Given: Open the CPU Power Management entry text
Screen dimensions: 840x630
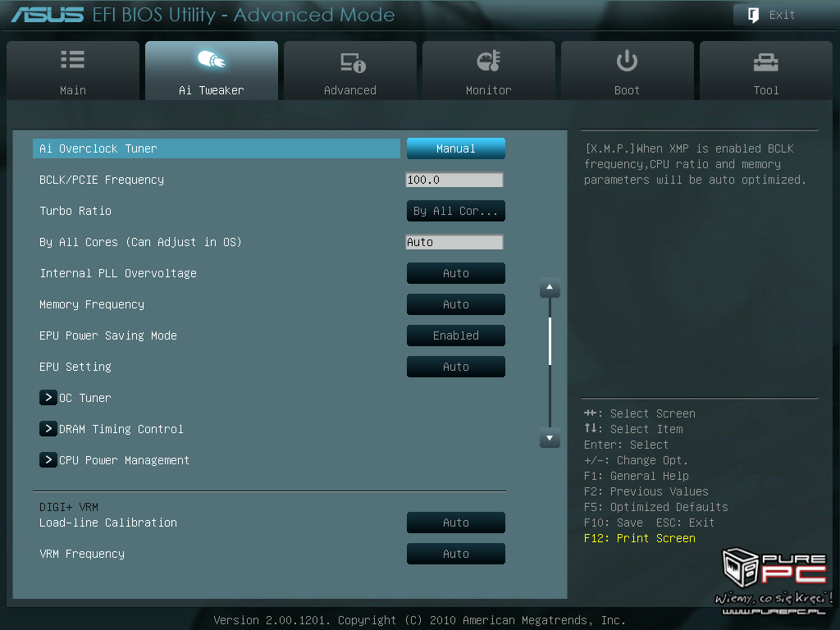Looking at the screenshot, I should [125, 460].
